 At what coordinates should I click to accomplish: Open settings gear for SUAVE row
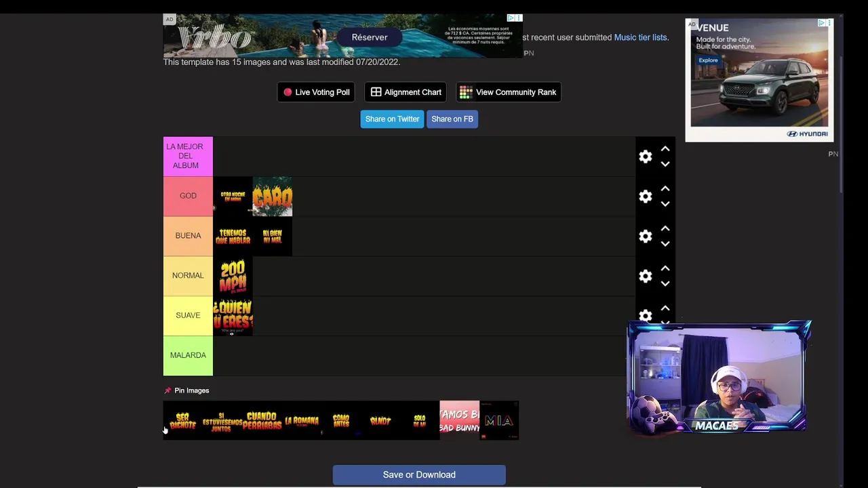click(645, 316)
